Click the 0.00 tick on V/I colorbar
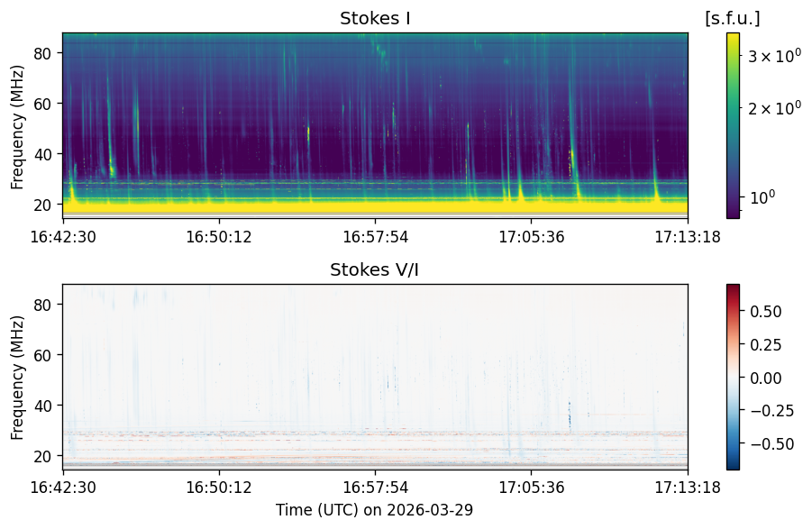The height and width of the screenshot is (529, 812). (765, 378)
